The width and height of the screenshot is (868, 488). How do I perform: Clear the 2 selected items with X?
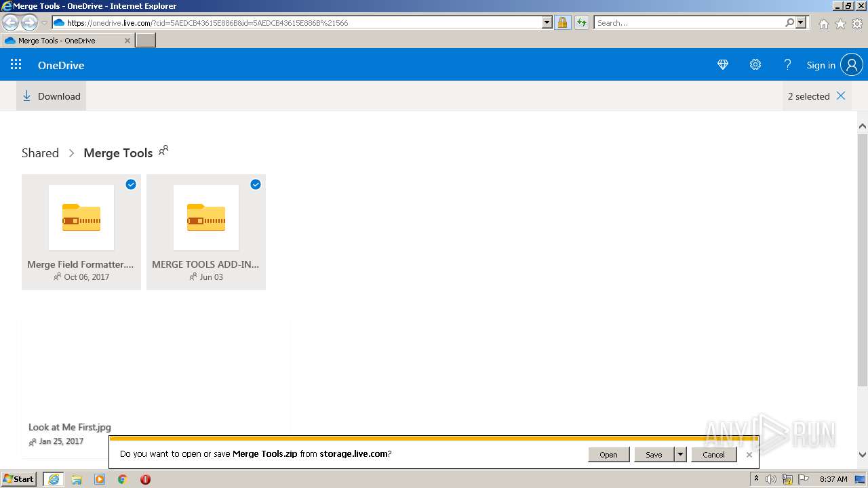841,96
